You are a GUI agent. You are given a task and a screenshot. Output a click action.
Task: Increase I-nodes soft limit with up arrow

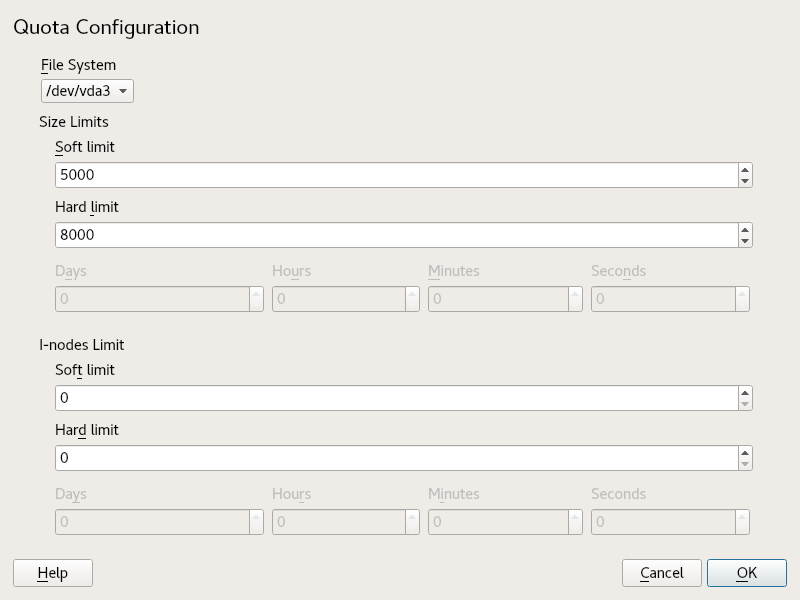pyautogui.click(x=745, y=393)
